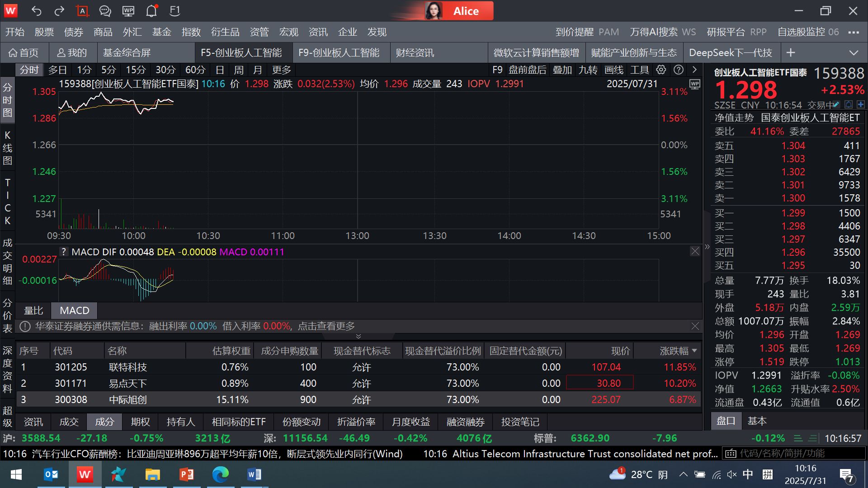This screenshot has width=868, height=488.
Task: Open 研报平台 RPP
Action: [737, 32]
